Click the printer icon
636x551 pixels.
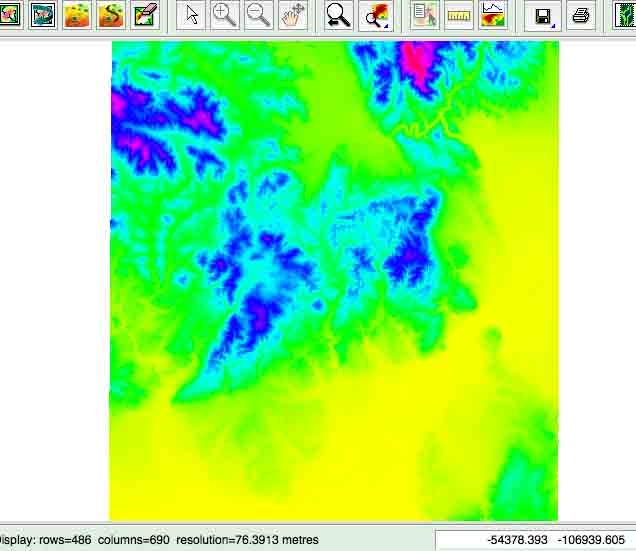[581, 15]
